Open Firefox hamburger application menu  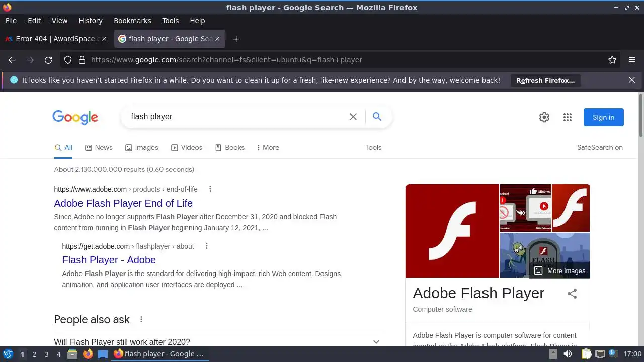632,60
